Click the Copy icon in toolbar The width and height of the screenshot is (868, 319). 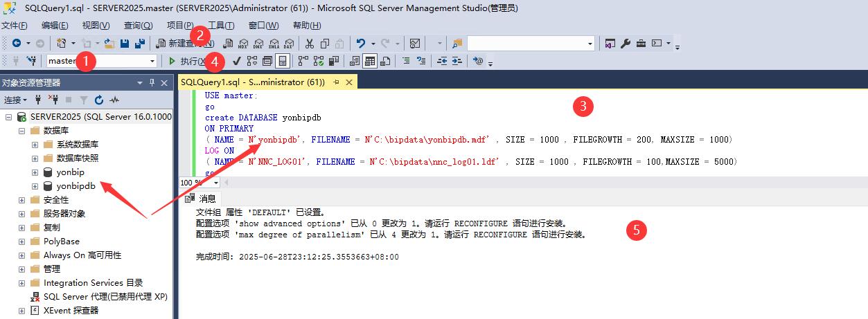tap(325, 43)
